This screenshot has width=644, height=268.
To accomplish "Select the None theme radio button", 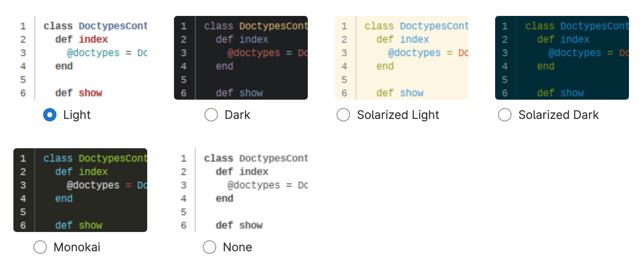I will click(x=210, y=247).
